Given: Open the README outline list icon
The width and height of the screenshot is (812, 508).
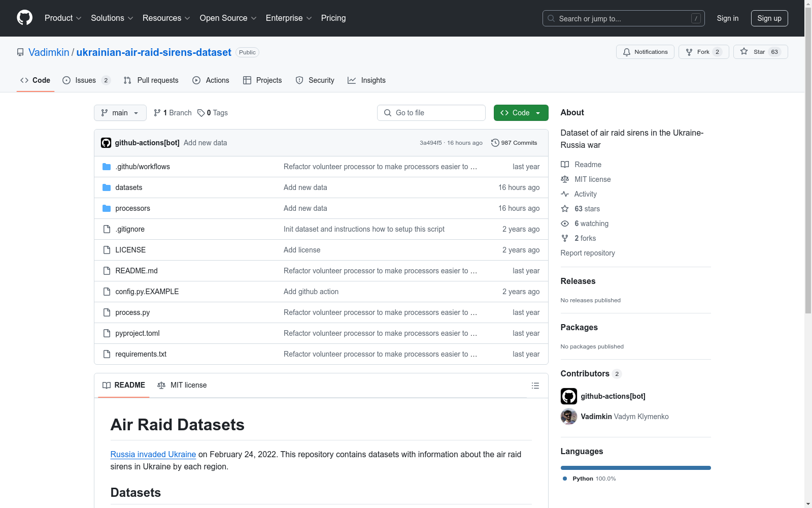Looking at the screenshot, I should coord(535,386).
